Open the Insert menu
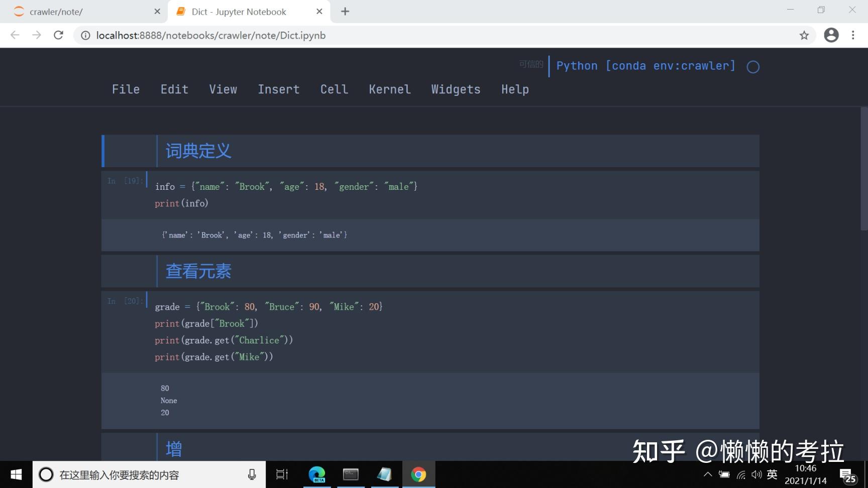The width and height of the screenshot is (868, 488). [279, 89]
